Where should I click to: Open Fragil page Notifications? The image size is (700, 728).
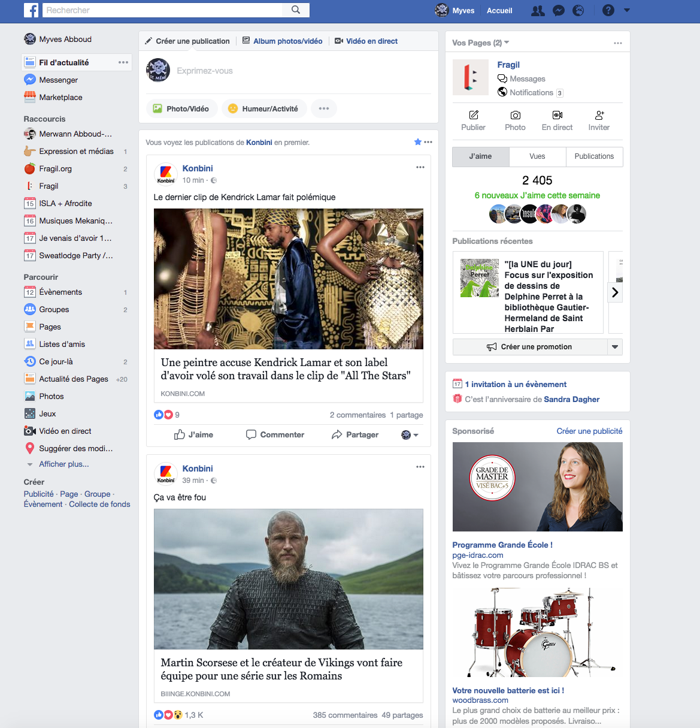(x=531, y=92)
